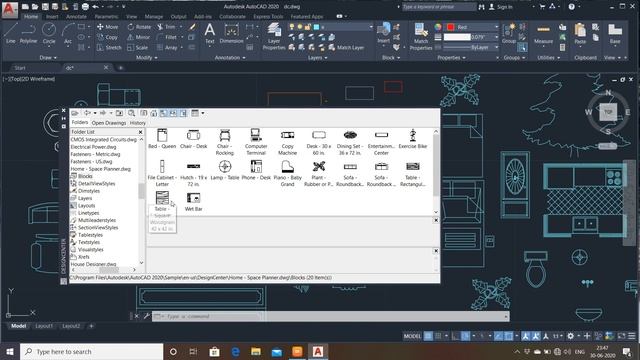This screenshot has height=360, width=640.
Task: Open the Start drawing tab
Action: [x=20, y=68]
